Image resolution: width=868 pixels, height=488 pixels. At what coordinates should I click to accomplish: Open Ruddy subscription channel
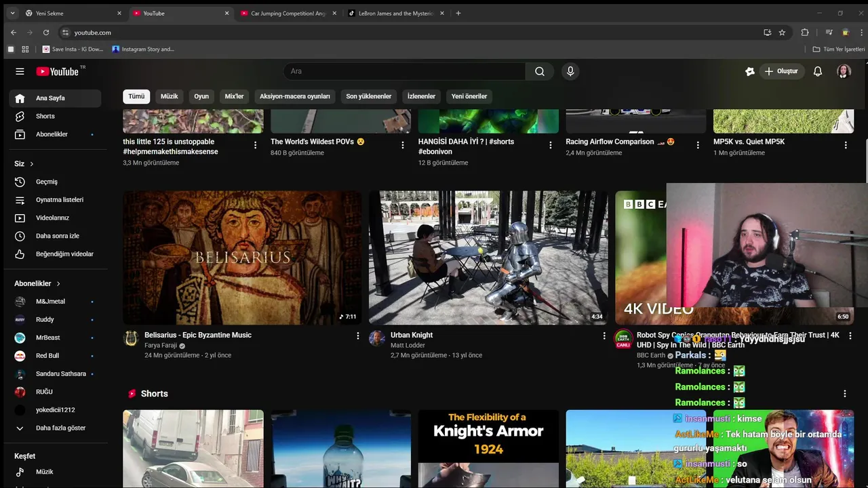[x=55, y=320]
